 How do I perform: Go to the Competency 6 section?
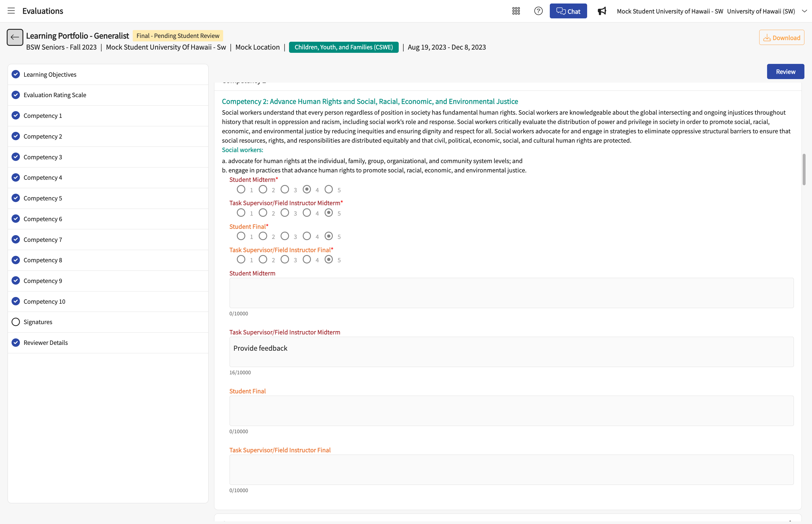[108, 219]
